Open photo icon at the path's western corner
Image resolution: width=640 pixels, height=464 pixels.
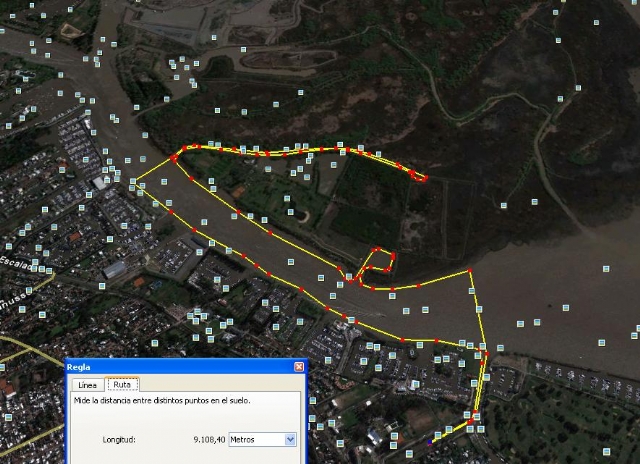point(133,181)
